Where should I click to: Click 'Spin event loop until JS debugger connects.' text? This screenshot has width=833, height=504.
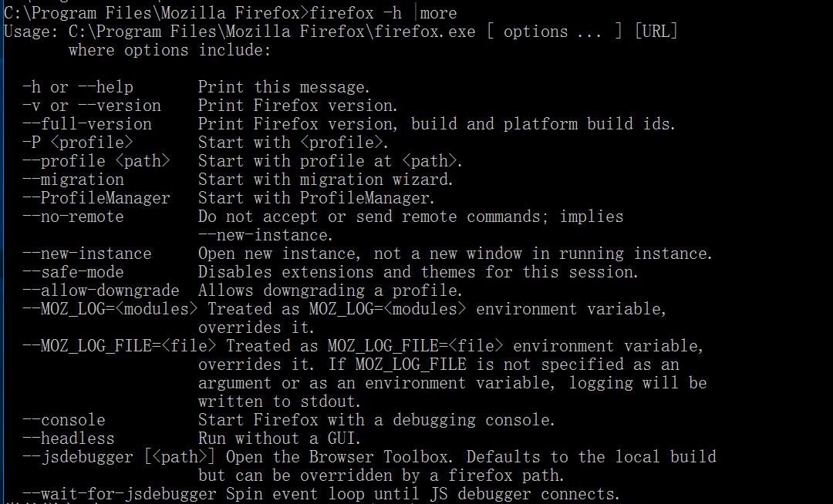[x=423, y=495]
